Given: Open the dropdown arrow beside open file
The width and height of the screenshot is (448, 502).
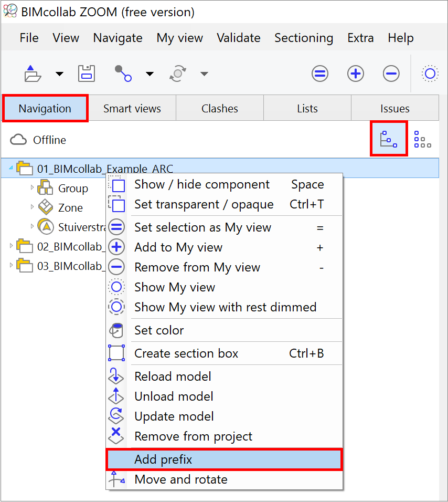Looking at the screenshot, I should (59, 74).
